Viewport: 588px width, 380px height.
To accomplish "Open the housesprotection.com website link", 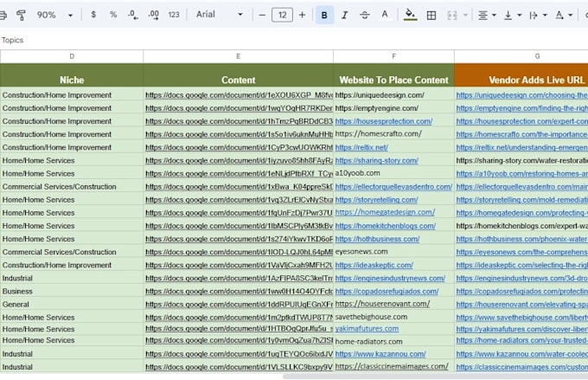I will pos(384,121).
